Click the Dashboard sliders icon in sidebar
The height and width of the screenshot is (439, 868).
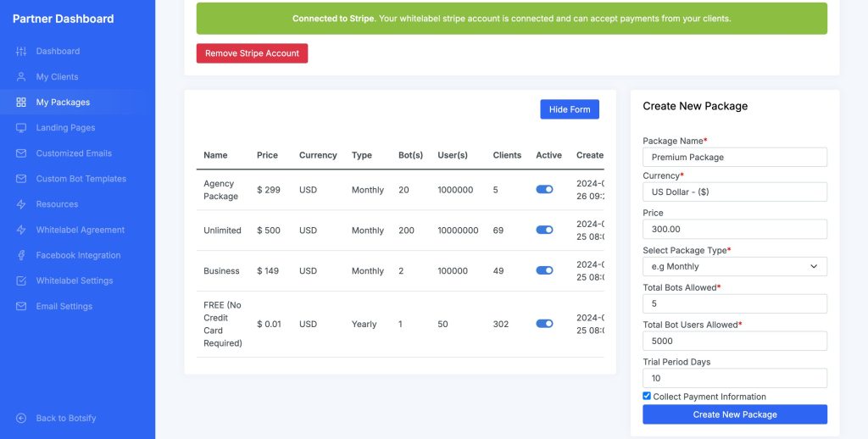coord(21,52)
